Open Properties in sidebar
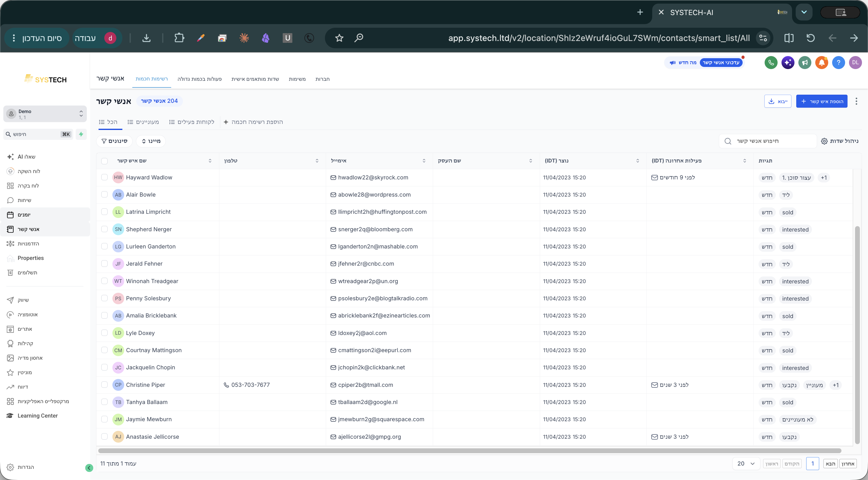868x480 pixels. [31, 258]
